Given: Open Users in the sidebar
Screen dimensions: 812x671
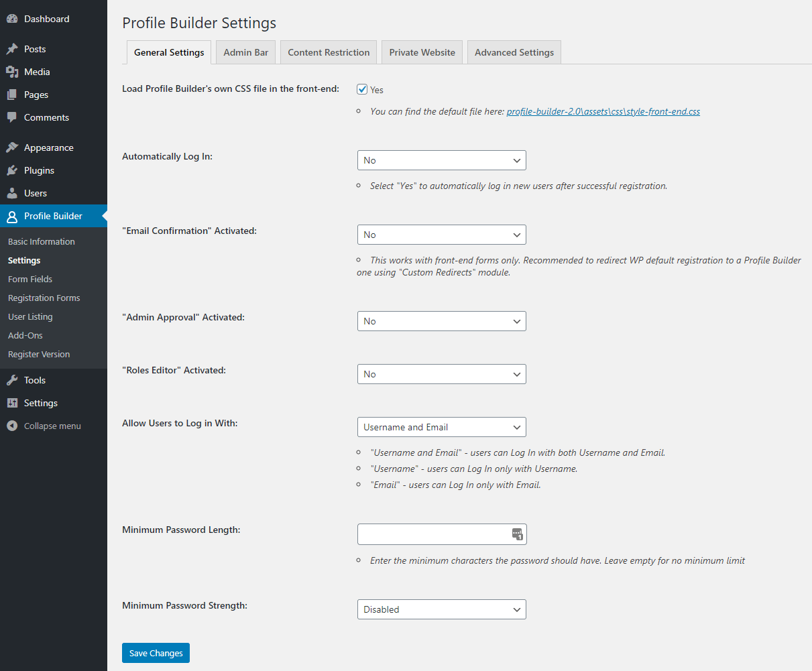Looking at the screenshot, I should pos(54,193).
